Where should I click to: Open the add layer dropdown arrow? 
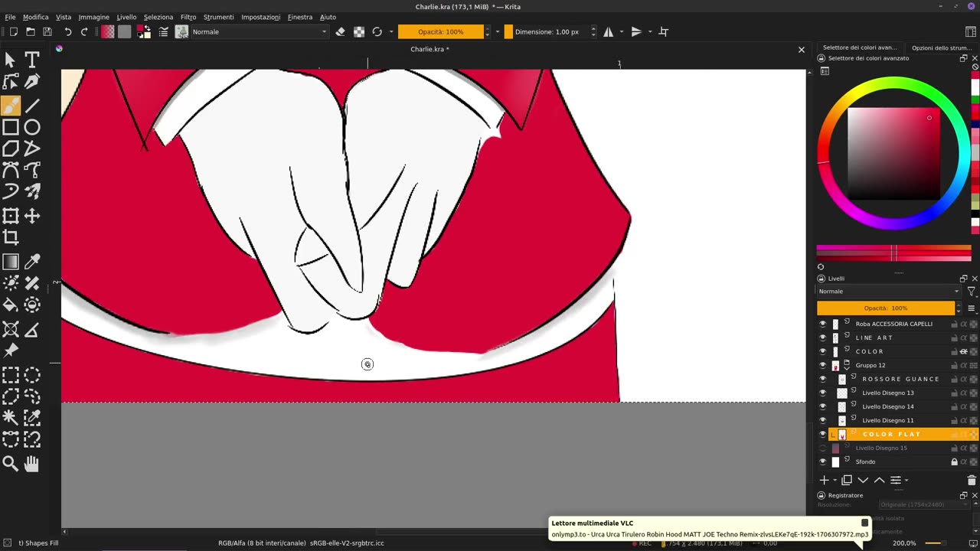[834, 480]
